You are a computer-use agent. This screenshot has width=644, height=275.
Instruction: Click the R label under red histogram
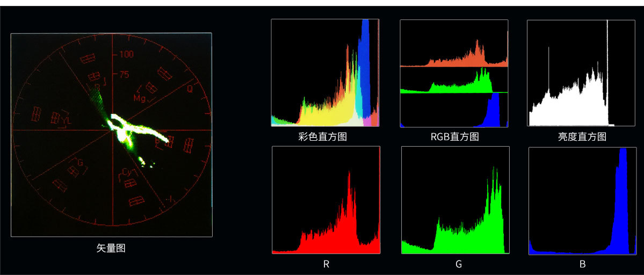click(x=326, y=265)
